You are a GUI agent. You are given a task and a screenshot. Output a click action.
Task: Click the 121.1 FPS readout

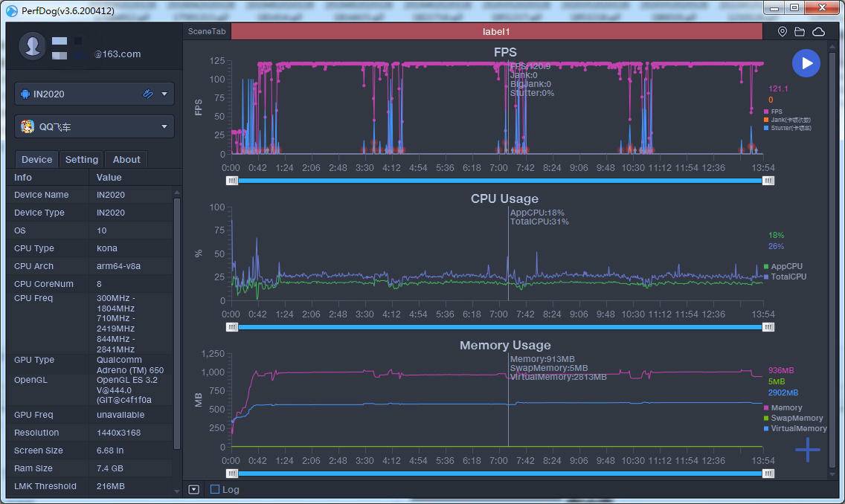click(777, 88)
